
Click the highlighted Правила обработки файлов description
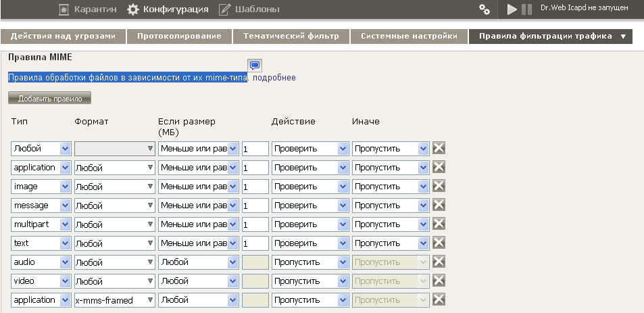[128, 78]
